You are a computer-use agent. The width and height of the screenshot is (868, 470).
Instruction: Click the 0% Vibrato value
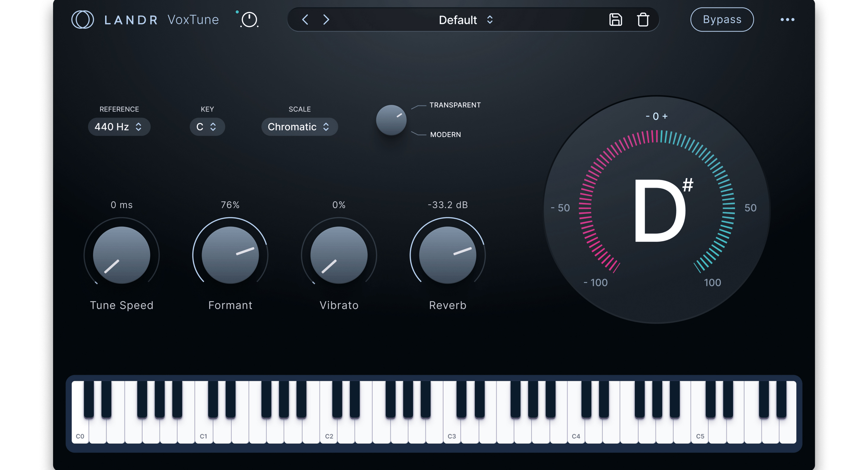339,205
